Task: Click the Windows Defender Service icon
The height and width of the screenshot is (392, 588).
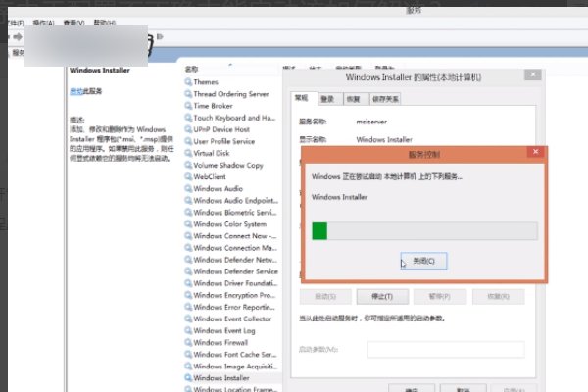Action: click(x=188, y=271)
